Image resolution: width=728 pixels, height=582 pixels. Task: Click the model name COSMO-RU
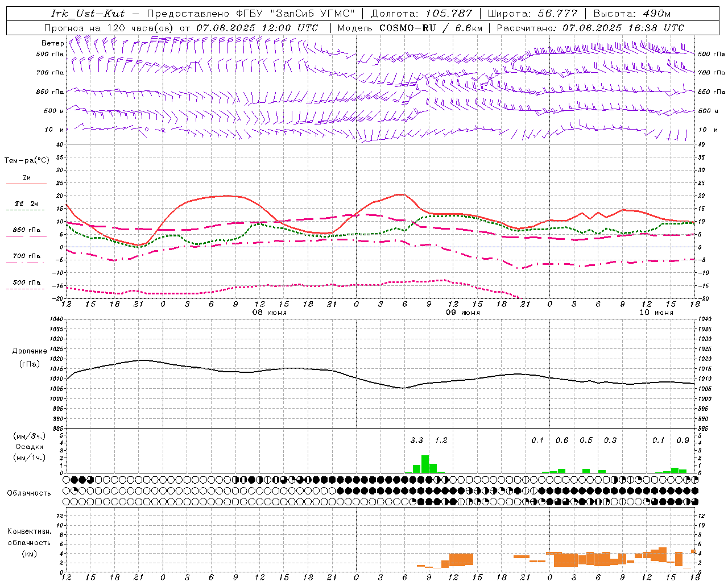(x=408, y=28)
